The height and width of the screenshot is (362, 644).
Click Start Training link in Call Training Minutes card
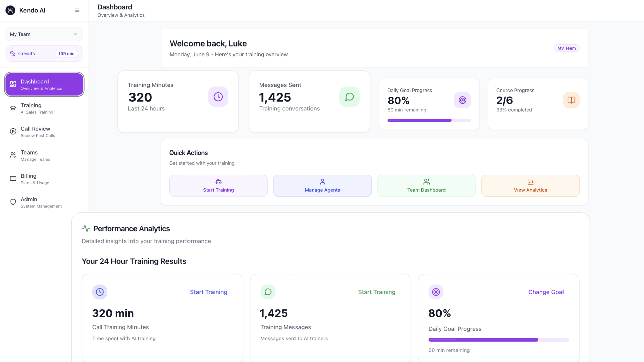[209, 292]
